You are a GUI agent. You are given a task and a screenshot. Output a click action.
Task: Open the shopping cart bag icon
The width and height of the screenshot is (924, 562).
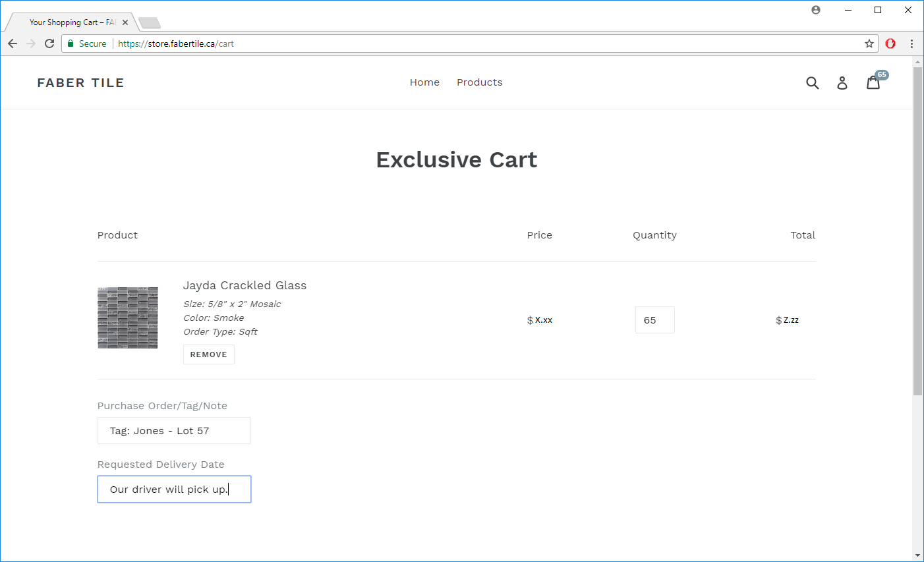pos(873,82)
